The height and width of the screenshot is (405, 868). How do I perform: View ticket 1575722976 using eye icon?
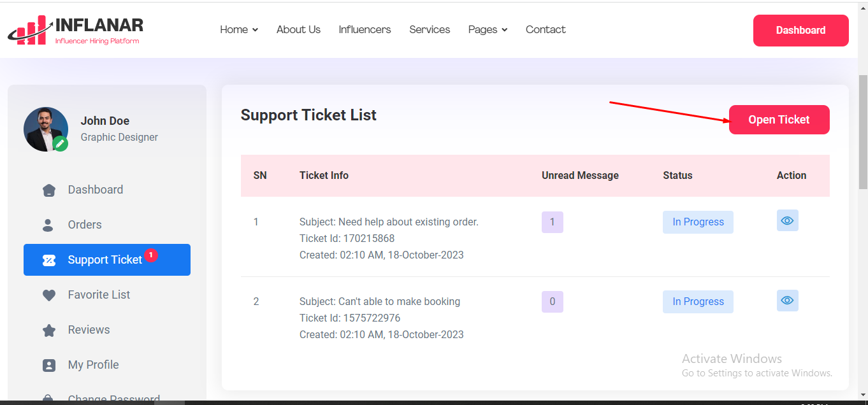point(787,300)
